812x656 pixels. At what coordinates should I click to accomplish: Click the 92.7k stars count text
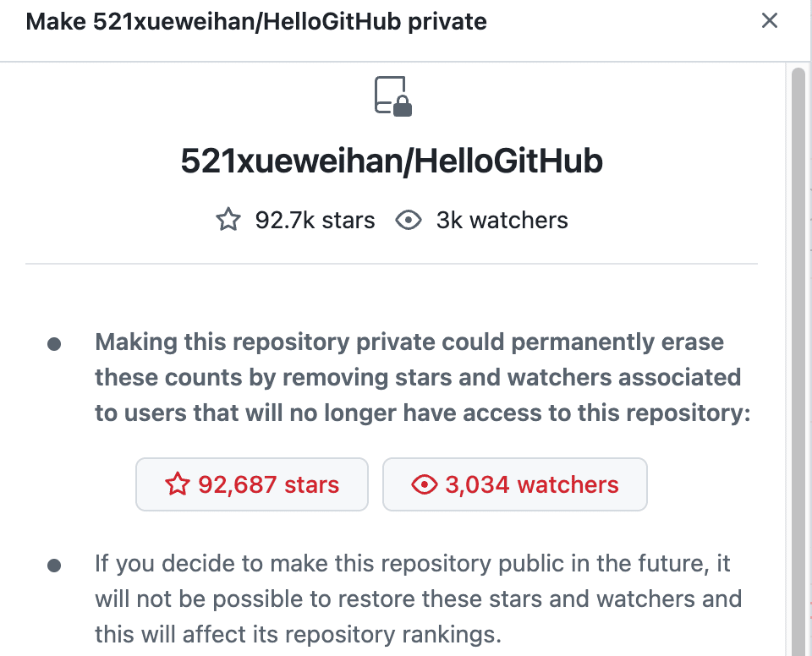[x=315, y=220]
